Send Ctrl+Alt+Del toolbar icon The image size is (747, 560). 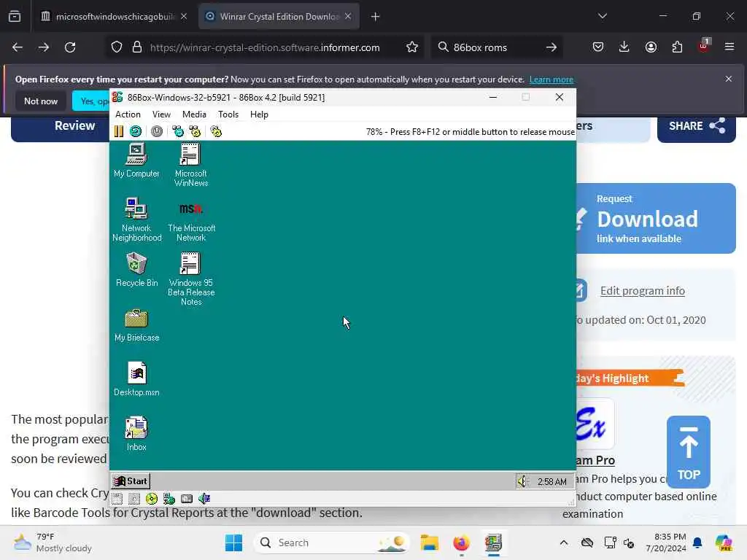click(x=178, y=131)
